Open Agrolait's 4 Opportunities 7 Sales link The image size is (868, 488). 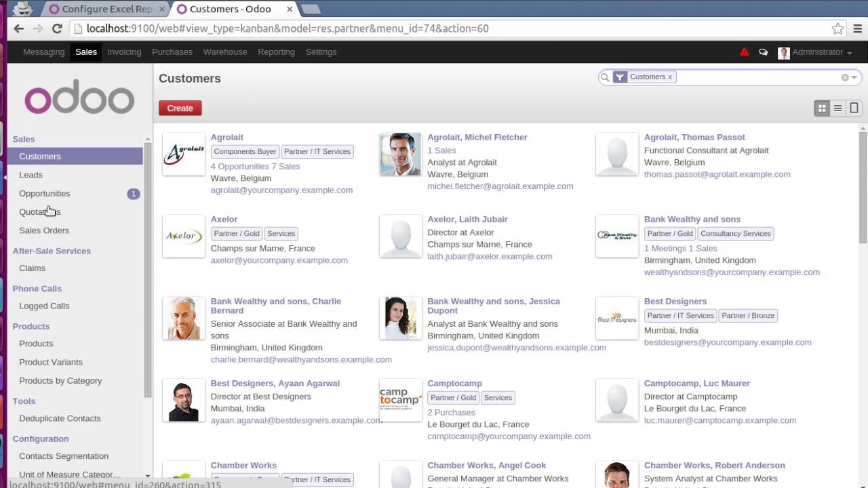click(x=255, y=166)
